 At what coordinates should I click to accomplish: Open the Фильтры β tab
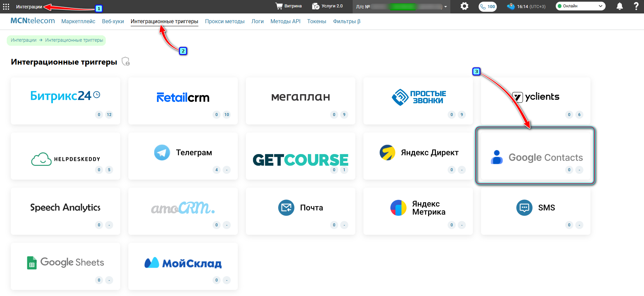click(x=347, y=22)
